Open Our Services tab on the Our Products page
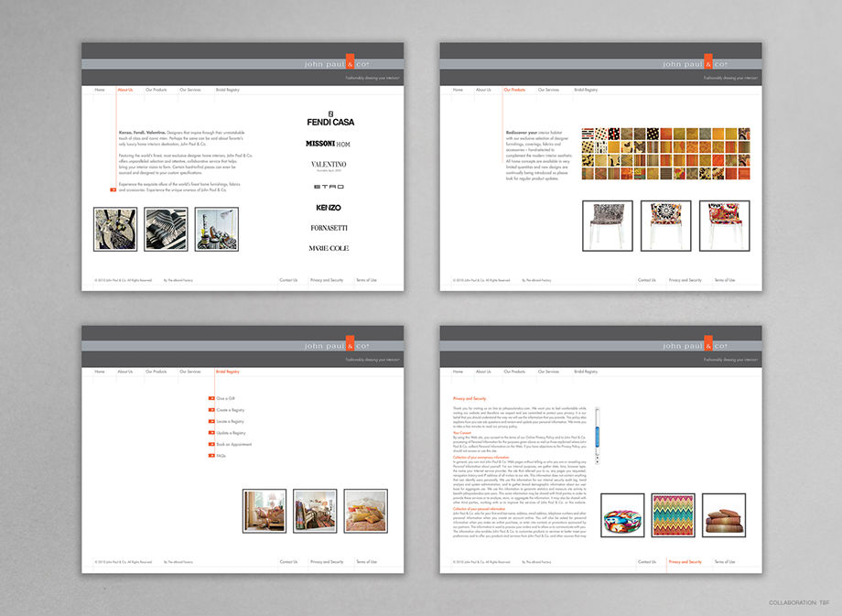842x616 pixels. pos(548,90)
